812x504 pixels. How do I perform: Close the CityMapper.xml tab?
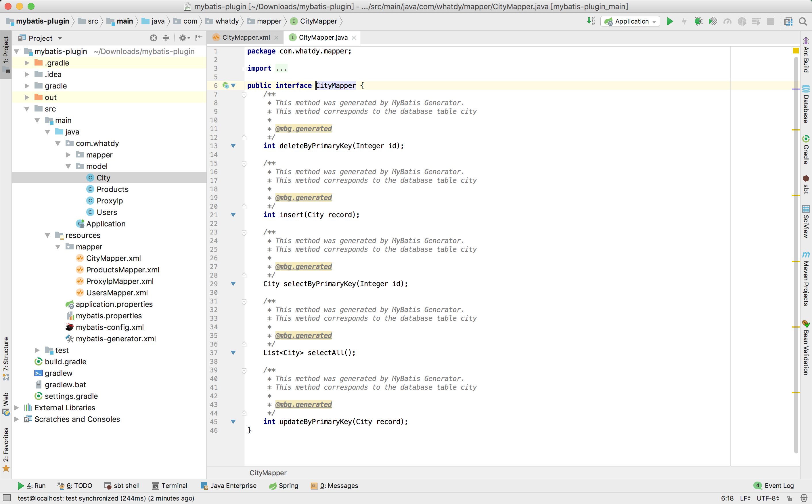tap(276, 38)
